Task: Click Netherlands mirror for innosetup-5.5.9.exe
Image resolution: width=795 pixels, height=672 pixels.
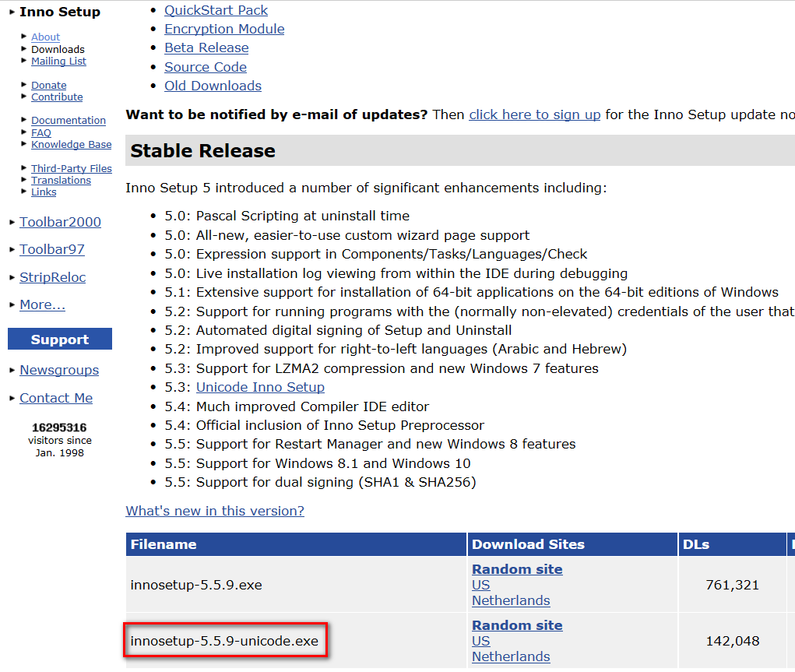Action: coord(511,600)
